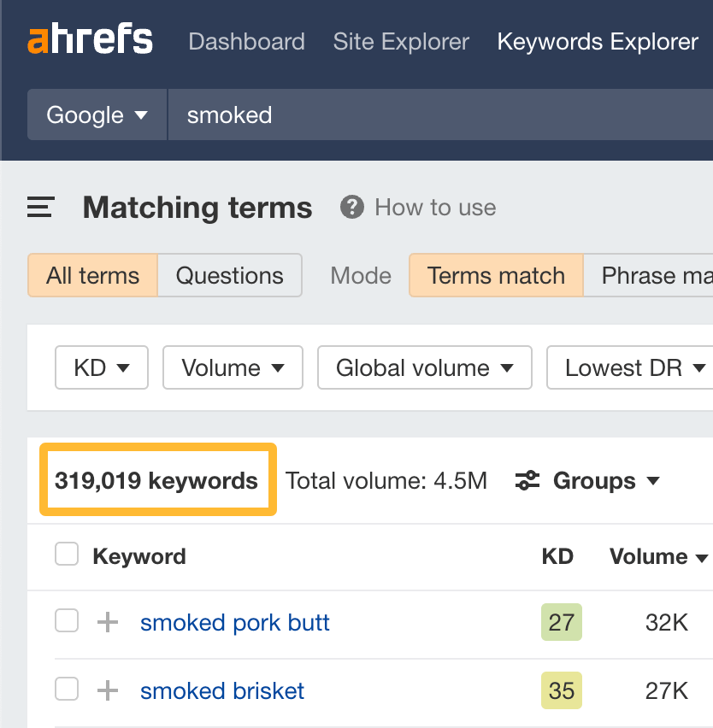Open the KD filter dropdown
This screenshot has width=713, height=728.
(x=101, y=367)
